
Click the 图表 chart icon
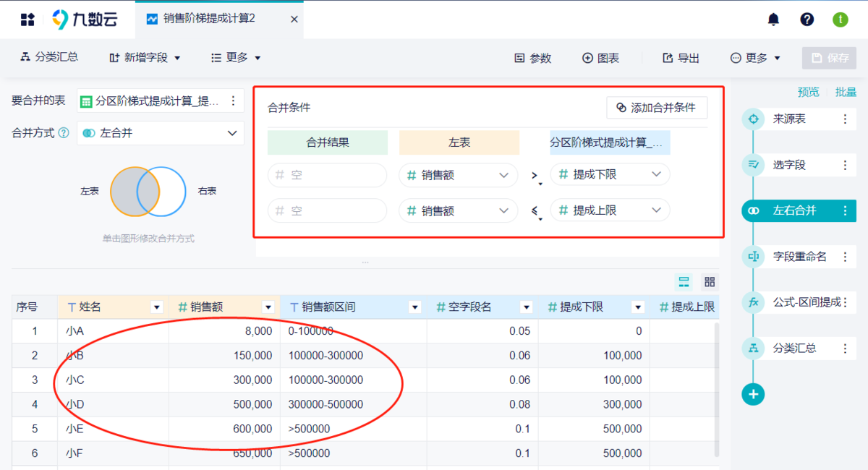600,57
